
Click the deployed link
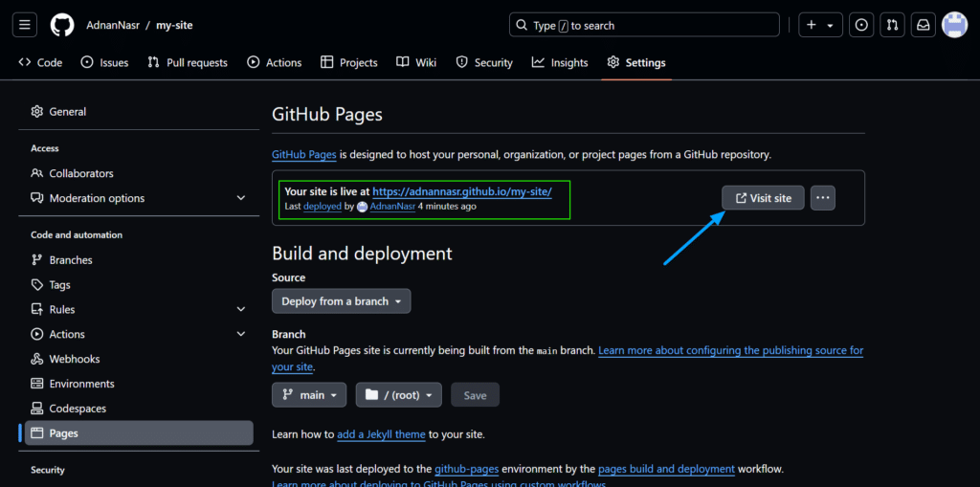pyautogui.click(x=323, y=206)
